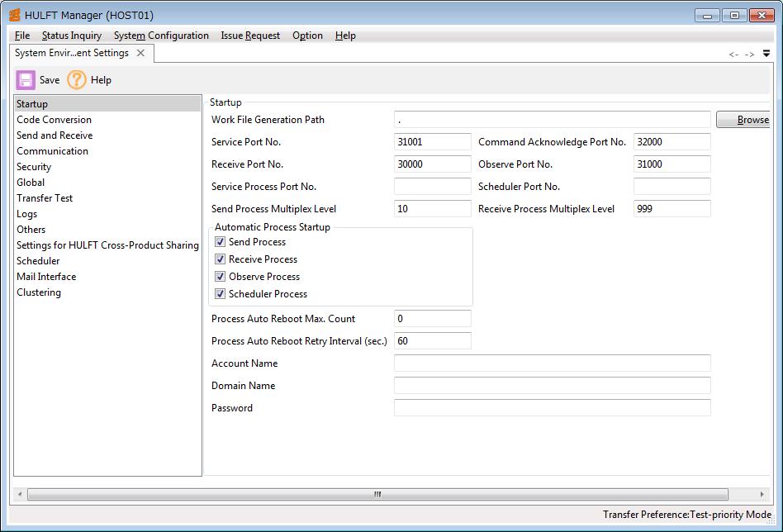Click the Command Acknowledge Port No. field
The image size is (783, 532).
[x=672, y=142]
